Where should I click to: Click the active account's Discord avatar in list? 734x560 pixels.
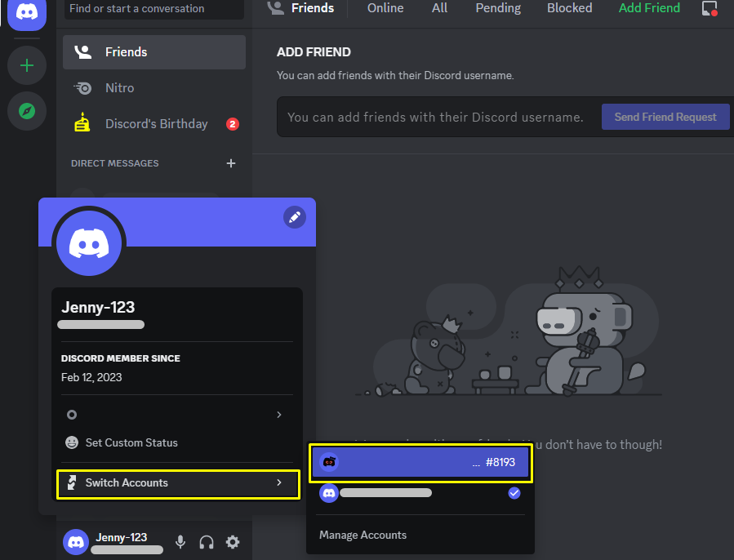click(329, 493)
